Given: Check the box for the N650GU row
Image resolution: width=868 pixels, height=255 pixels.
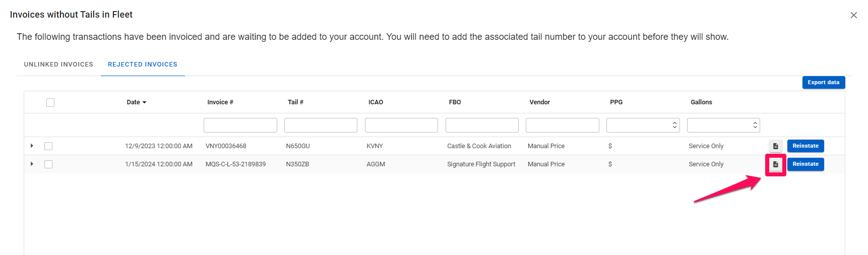Looking at the screenshot, I should pos(48,146).
